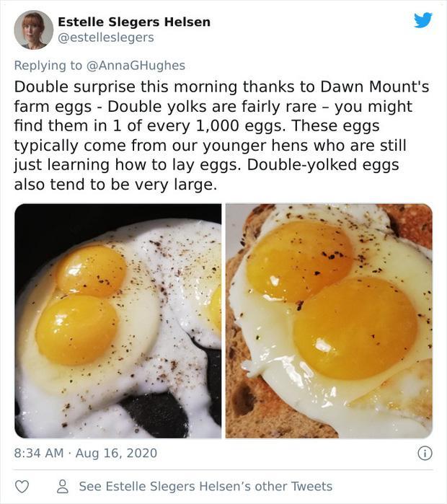Like the tweet with the heart icon
This screenshot has height=504, width=447.
22,487
